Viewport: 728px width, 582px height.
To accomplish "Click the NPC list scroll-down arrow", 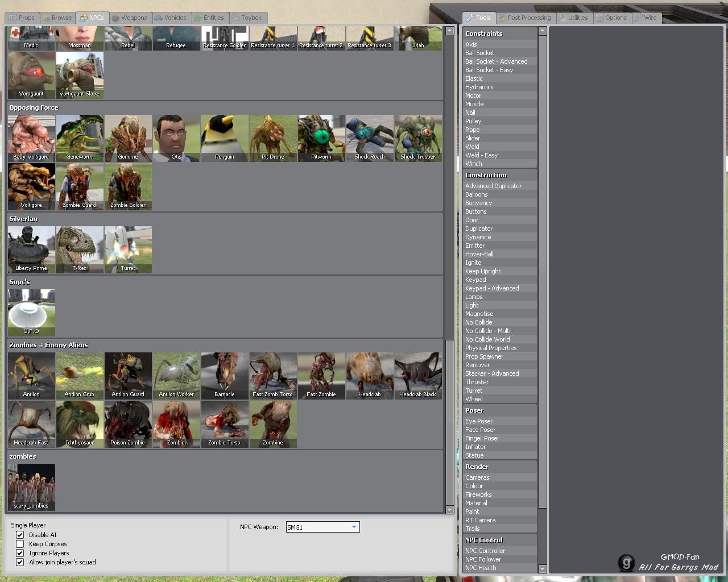I will 449,510.
